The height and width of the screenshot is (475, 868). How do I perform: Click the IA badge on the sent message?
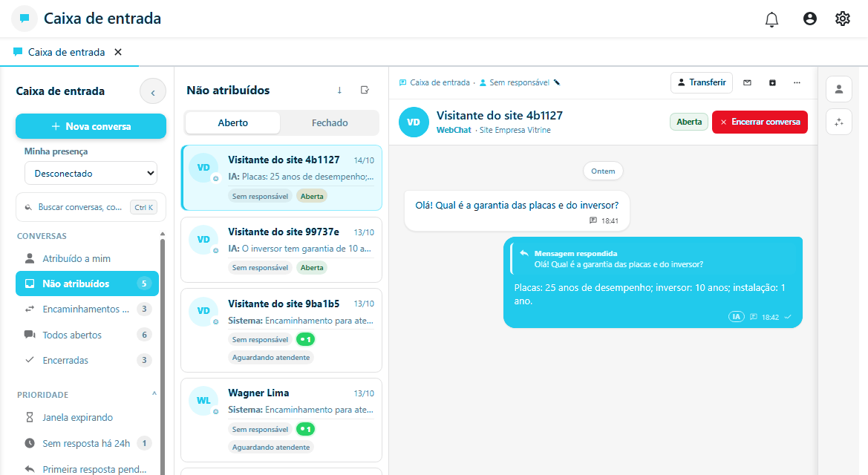(736, 317)
